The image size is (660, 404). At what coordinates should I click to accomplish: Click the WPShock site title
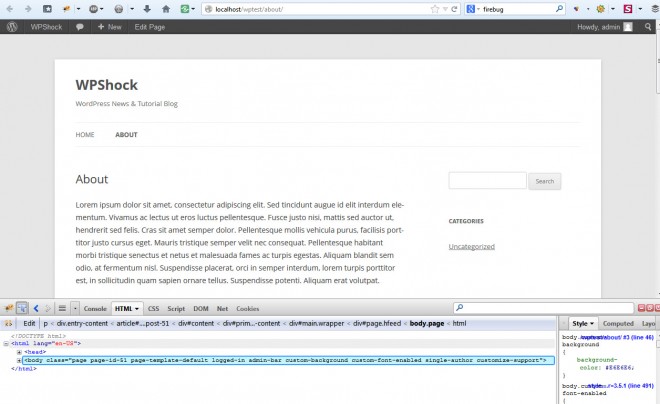[106, 85]
